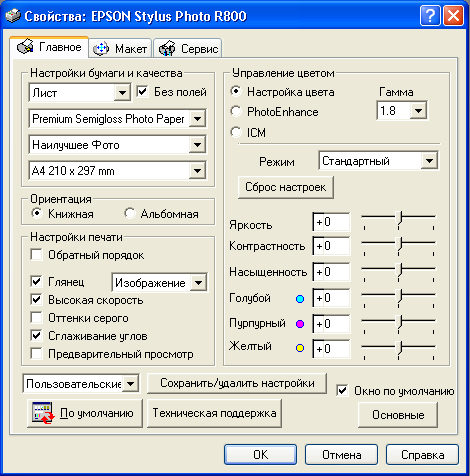
Task: Click the Пурпурный slider handle
Action: pos(399,322)
